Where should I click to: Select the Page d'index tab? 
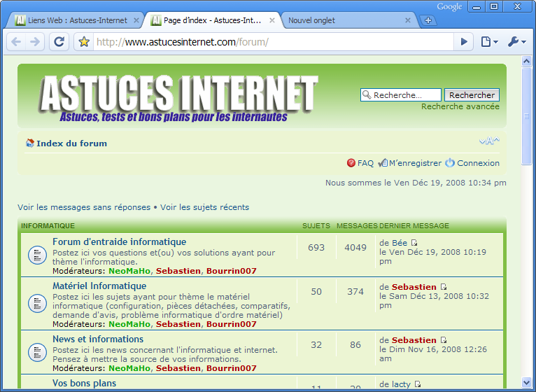click(212, 20)
